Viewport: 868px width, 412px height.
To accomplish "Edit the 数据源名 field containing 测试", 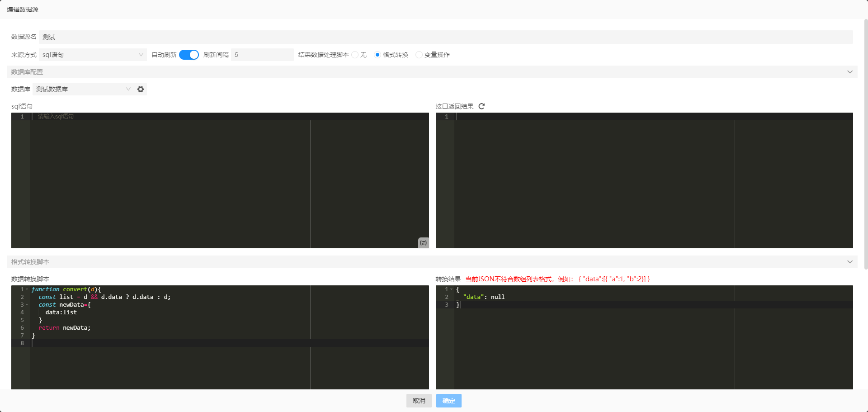I will click(446, 37).
